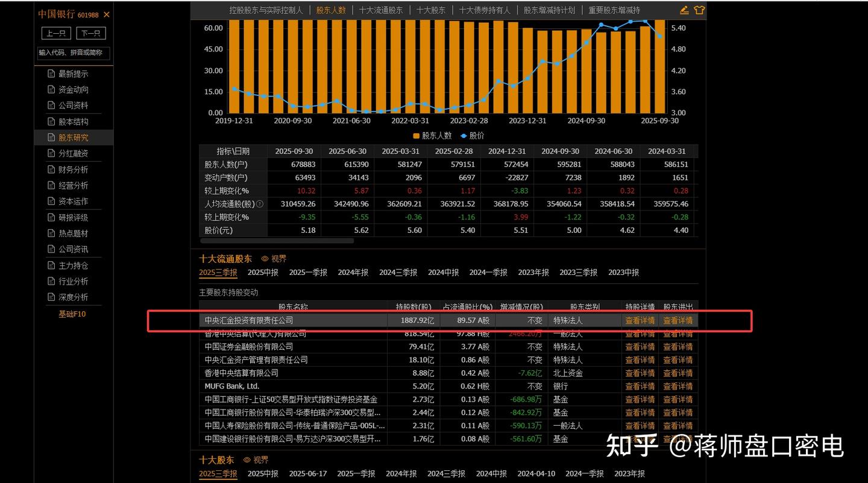868x483 pixels.
Task: Select 2024三季报 under 十大流通股东
Action: pyautogui.click(x=398, y=273)
